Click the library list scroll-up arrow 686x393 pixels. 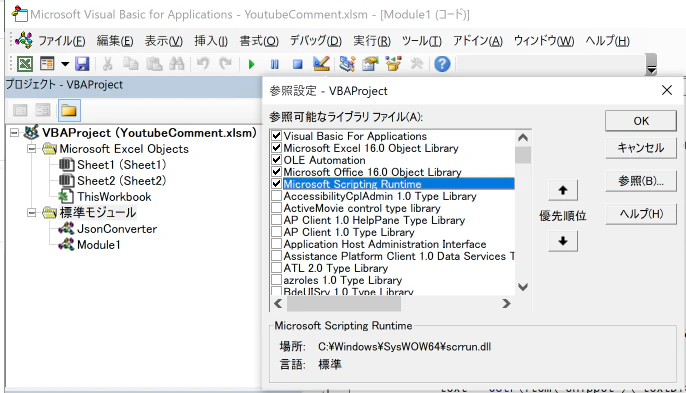[x=523, y=138]
